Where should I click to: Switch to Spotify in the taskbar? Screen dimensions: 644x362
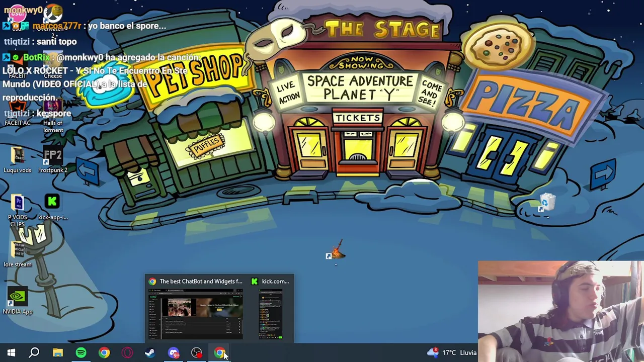pyautogui.click(x=80, y=353)
